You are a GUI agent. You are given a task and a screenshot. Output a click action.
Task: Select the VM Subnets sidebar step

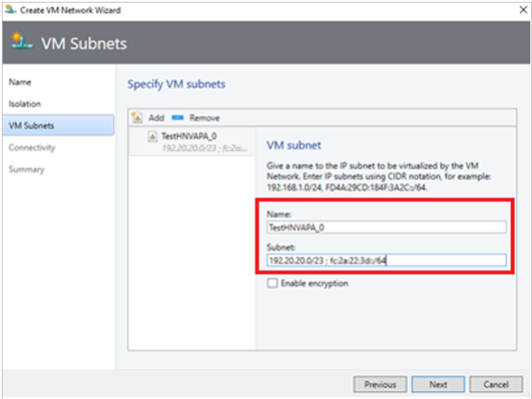point(31,126)
